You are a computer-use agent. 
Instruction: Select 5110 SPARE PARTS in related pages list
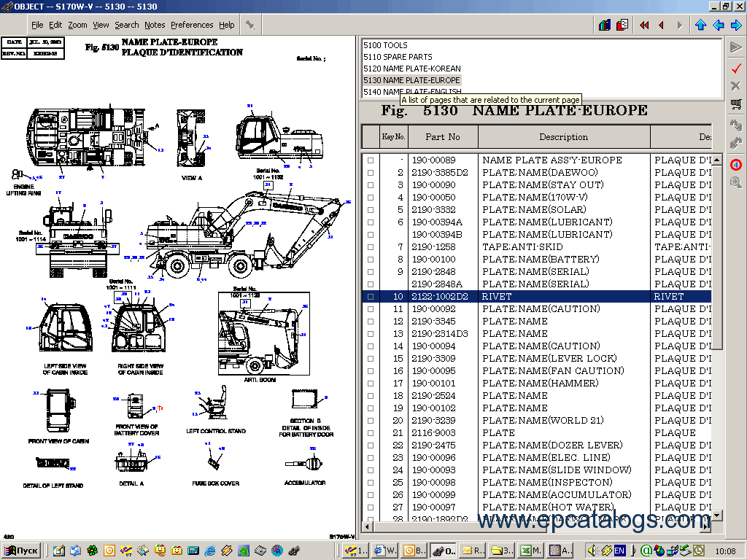tap(398, 57)
